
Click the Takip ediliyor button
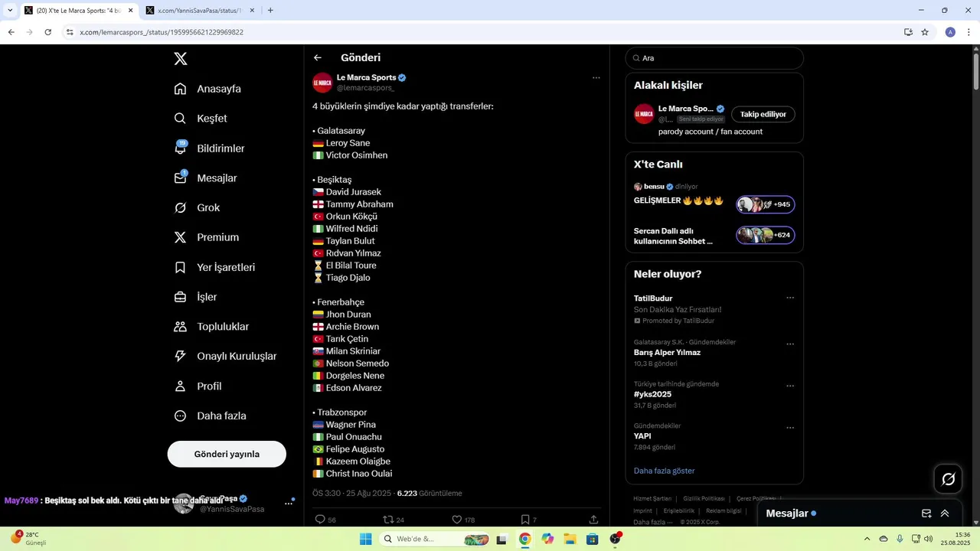click(763, 114)
